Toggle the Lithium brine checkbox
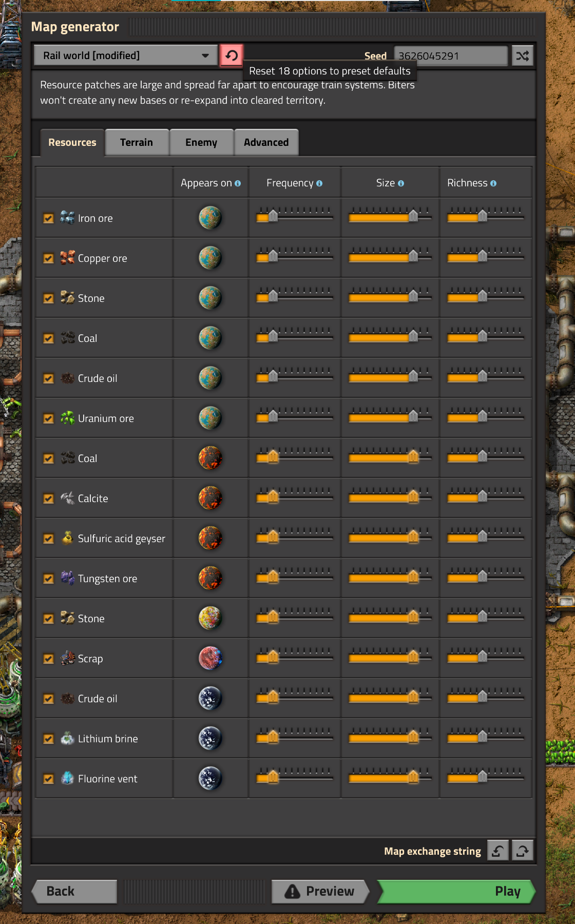 [x=49, y=739]
